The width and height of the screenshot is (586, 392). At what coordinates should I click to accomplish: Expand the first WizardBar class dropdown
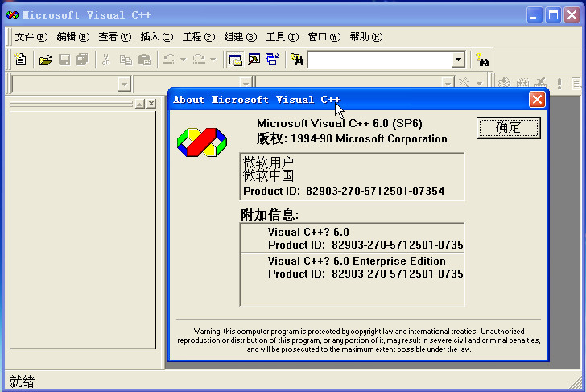(124, 84)
